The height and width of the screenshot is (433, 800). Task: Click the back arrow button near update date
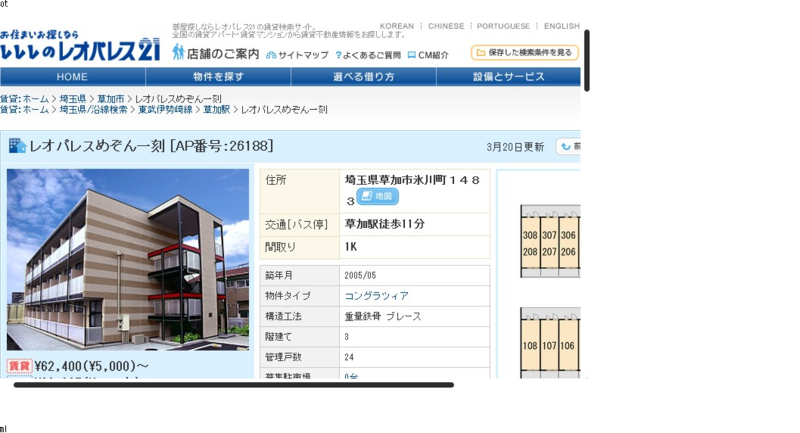(x=568, y=146)
